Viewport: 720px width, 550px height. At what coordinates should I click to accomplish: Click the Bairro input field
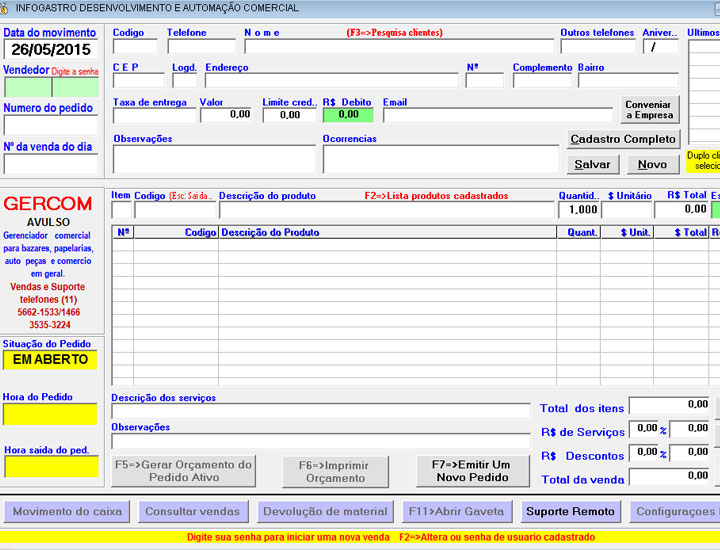(x=628, y=81)
